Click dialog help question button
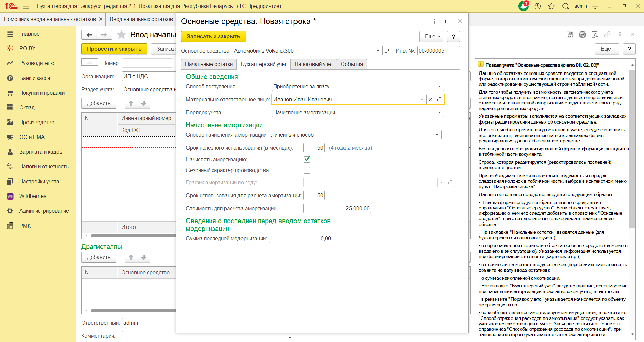Viewport: 644px width, 342px height. (x=453, y=36)
